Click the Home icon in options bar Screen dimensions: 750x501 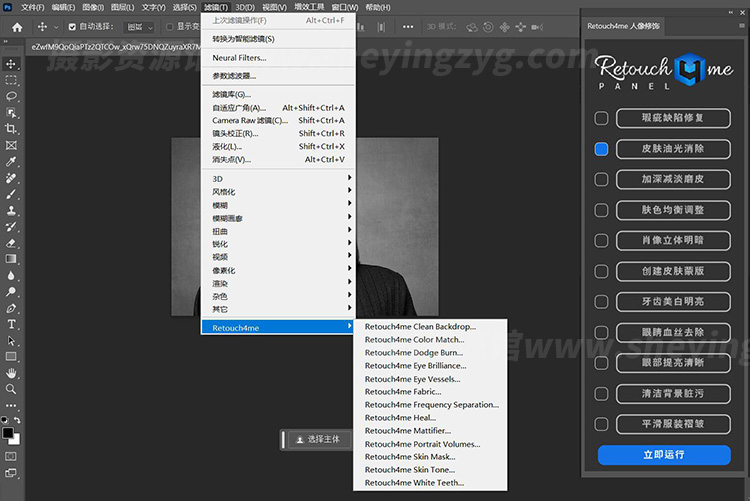(x=16, y=27)
